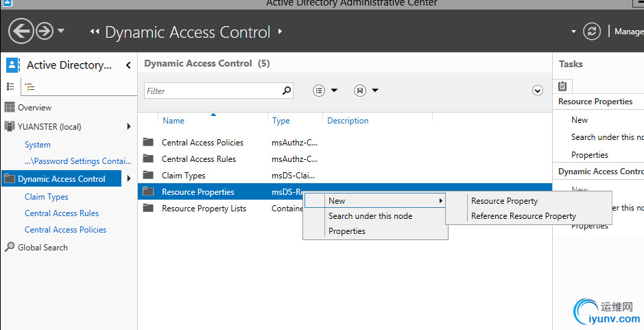Click the Back navigation arrow
Viewport: 644px width, 330px height.
click(x=21, y=32)
